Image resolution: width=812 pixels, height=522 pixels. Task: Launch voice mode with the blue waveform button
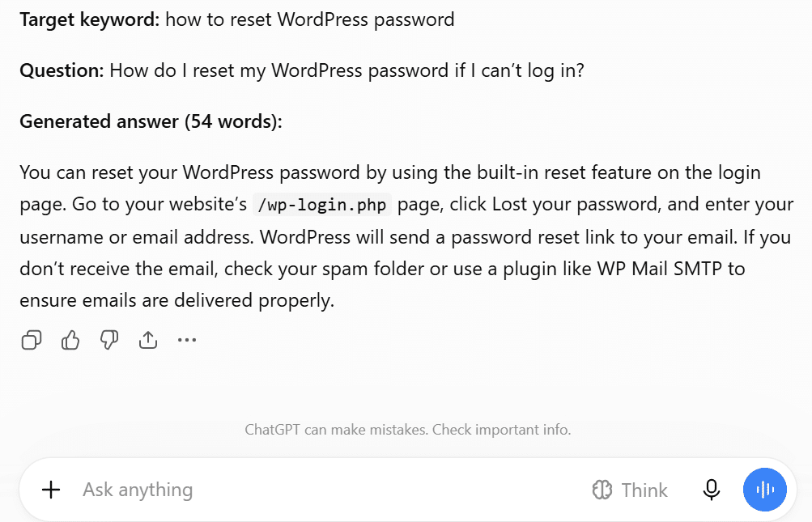[x=765, y=490]
